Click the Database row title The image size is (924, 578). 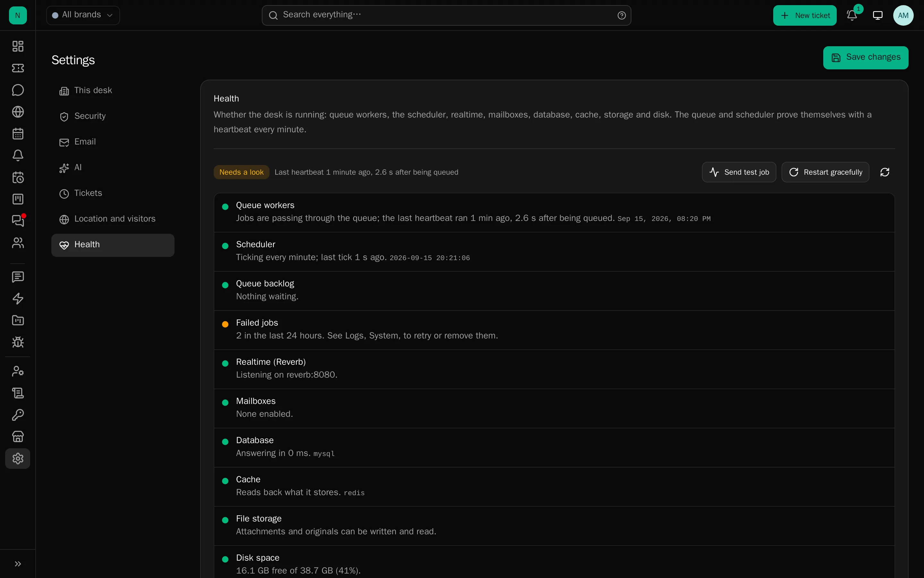pyautogui.click(x=255, y=440)
